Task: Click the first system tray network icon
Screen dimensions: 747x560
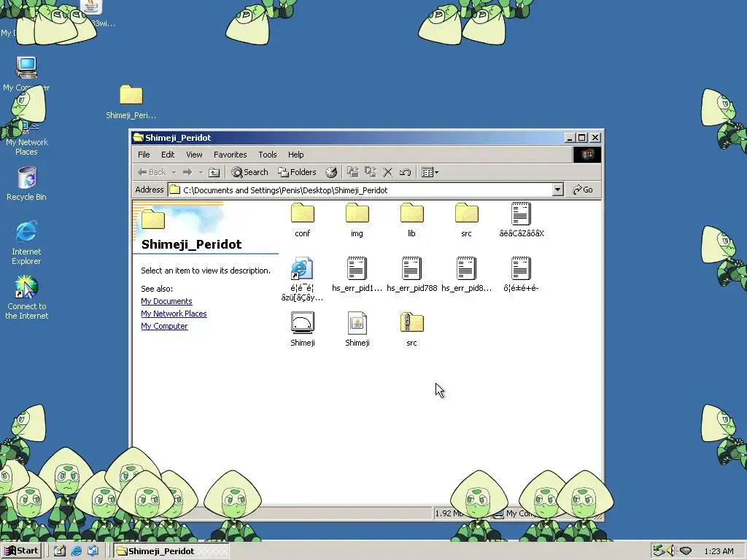Action: click(659, 551)
